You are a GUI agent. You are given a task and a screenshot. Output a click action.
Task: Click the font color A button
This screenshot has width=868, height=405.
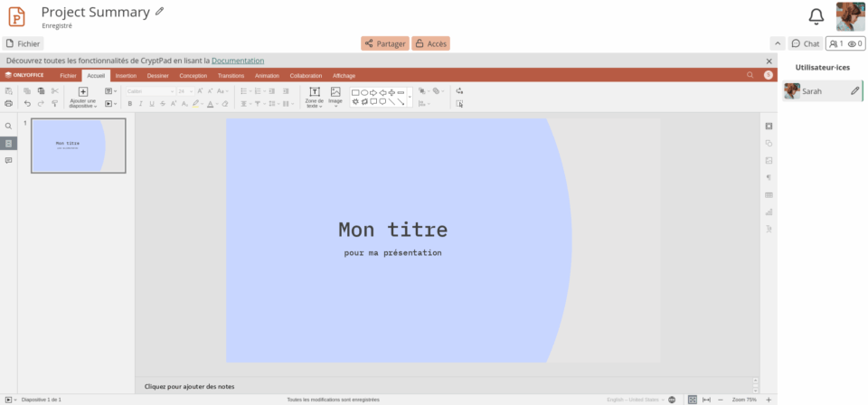[210, 103]
